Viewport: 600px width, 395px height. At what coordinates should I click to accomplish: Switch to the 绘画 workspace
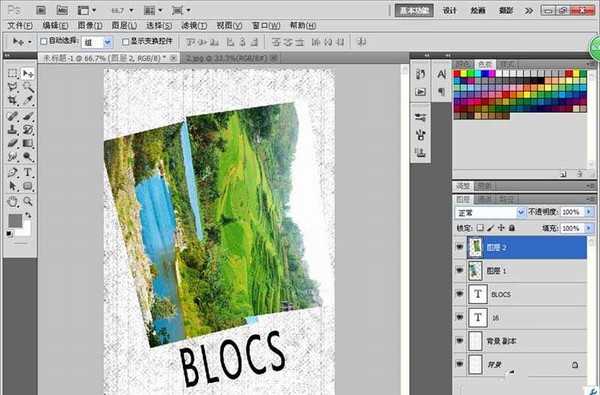tap(478, 10)
